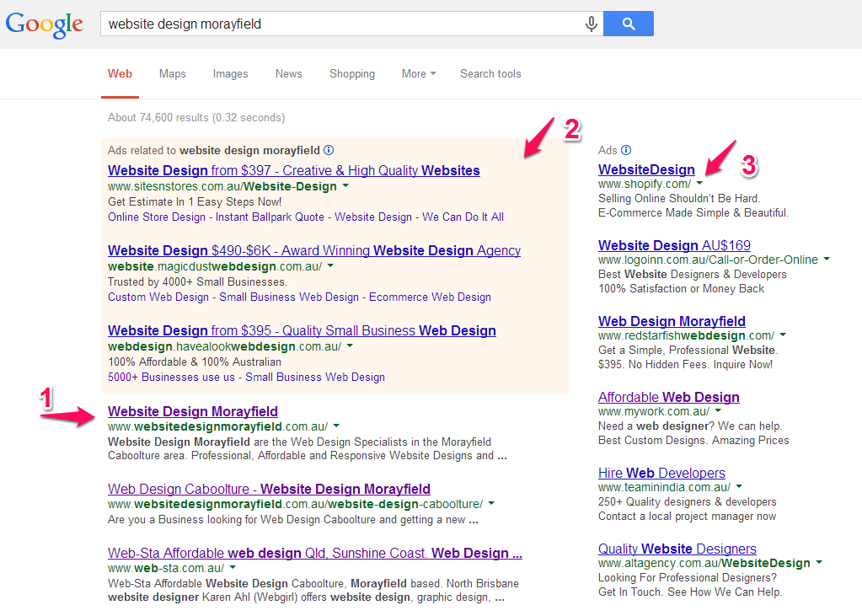Click 'Trusted by 4000+ Small Businesses.' text

pos(197,282)
